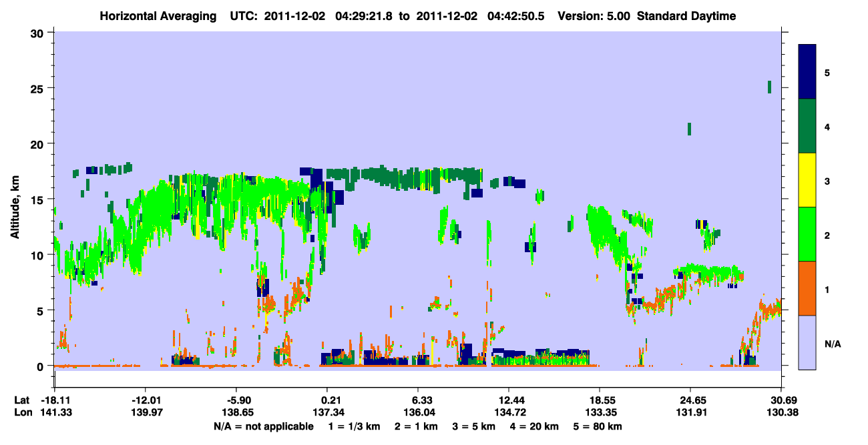Click the bright green colorbar segment labeled 2
Image resolution: width=868 pixels, height=445 pixels.
pyautogui.click(x=807, y=234)
